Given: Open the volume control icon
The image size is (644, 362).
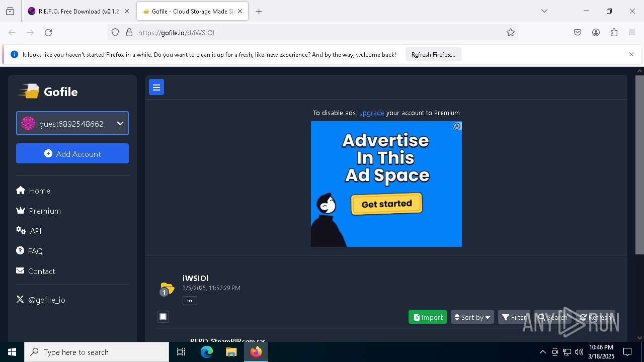Looking at the screenshot, I should [579, 352].
